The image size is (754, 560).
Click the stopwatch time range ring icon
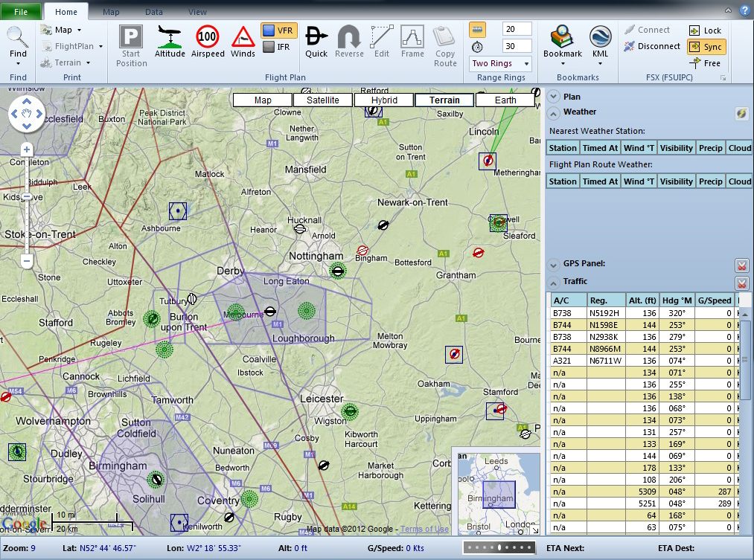coord(477,47)
